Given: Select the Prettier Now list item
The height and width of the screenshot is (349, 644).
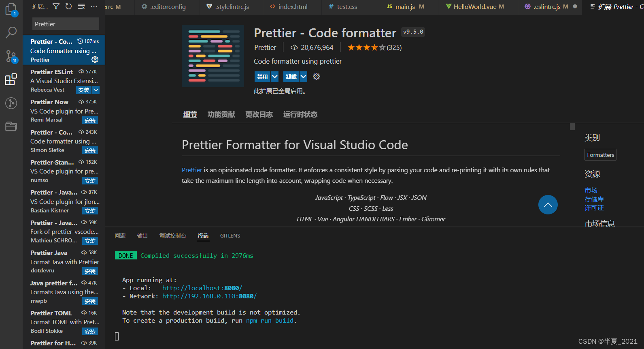Looking at the screenshot, I should pyautogui.click(x=64, y=111).
